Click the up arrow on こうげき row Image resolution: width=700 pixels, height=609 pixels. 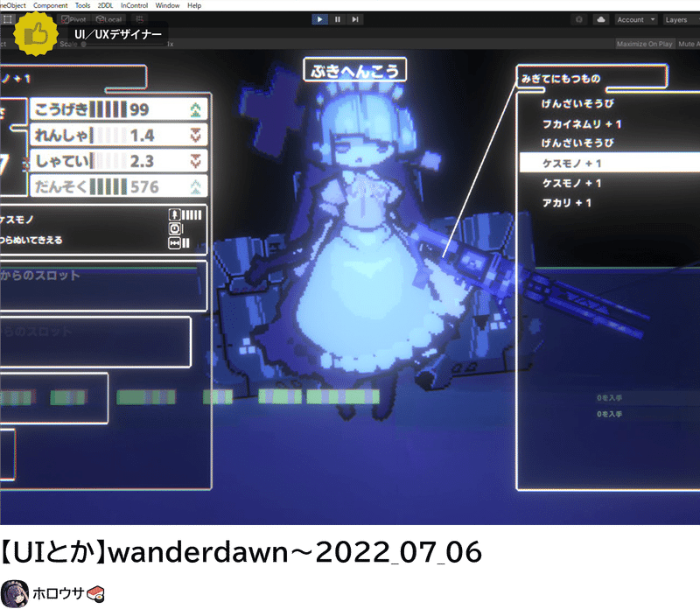tap(195, 110)
